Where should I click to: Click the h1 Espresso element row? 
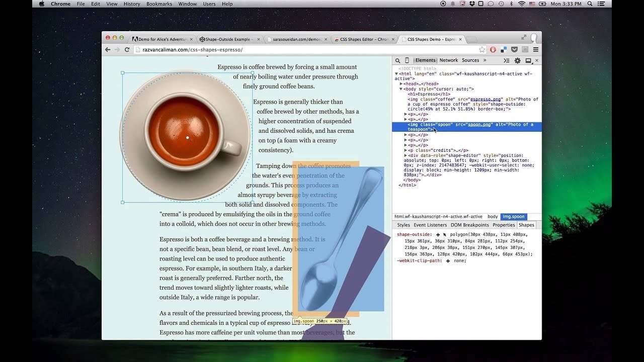(429, 94)
